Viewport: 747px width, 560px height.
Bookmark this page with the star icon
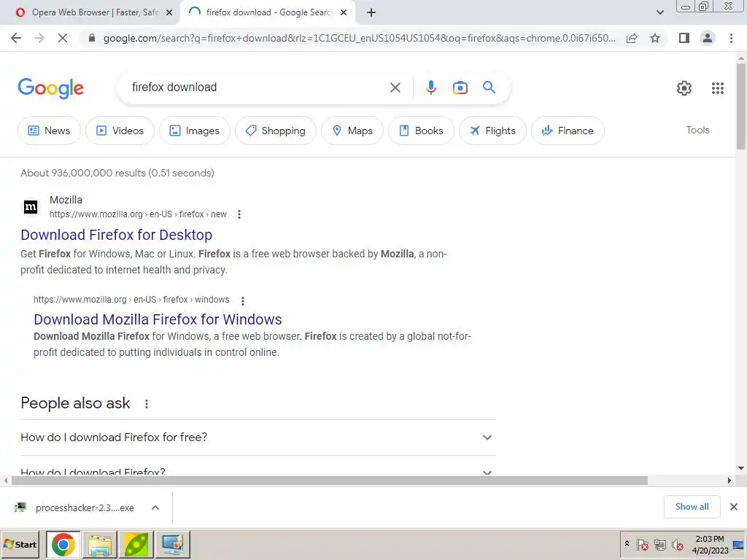[x=655, y=38]
